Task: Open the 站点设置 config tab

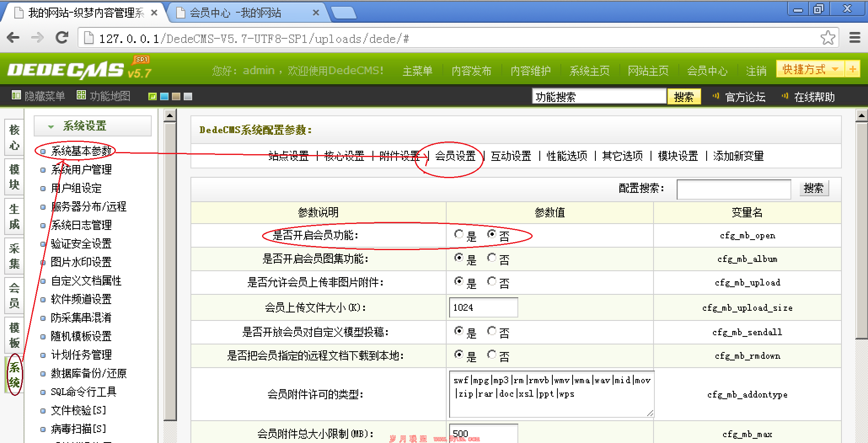Action: click(289, 156)
